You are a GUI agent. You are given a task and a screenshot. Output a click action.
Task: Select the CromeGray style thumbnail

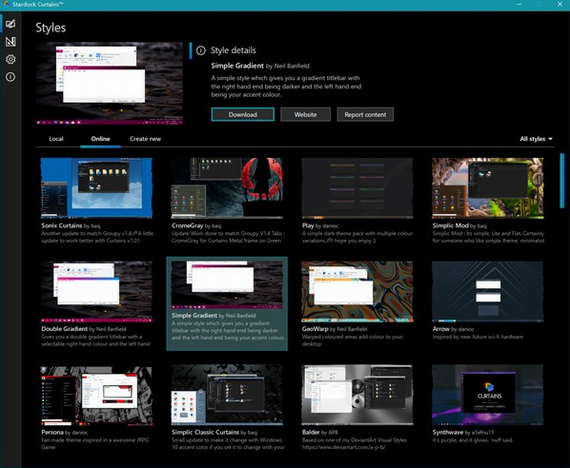(x=227, y=188)
